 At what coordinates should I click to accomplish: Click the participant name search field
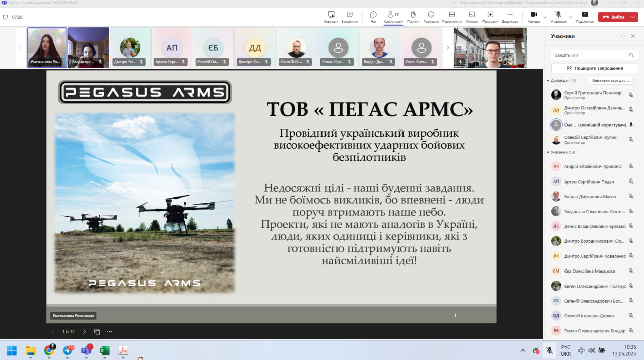590,55
